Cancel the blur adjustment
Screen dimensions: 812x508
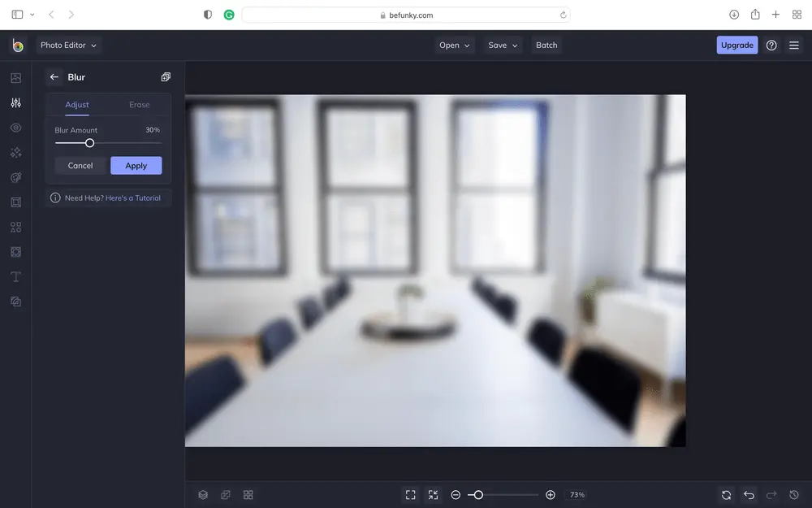(80, 165)
